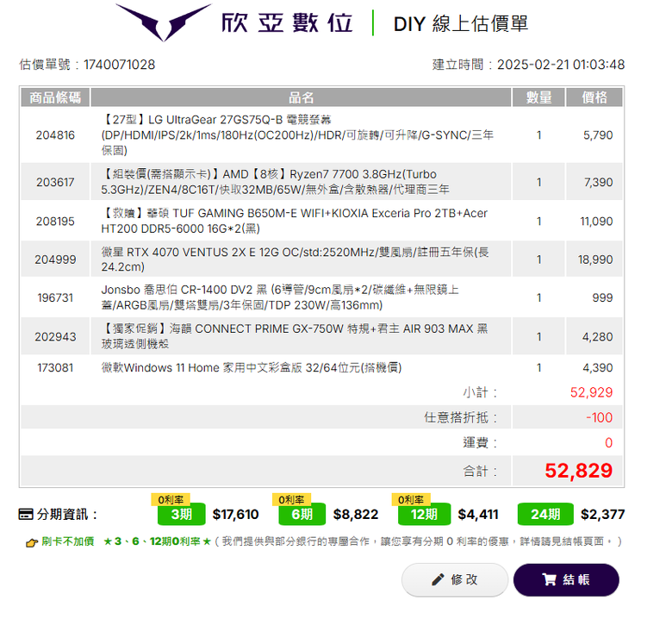Click the 4,390 price cell
This screenshot has width=672, height=619.
click(597, 367)
